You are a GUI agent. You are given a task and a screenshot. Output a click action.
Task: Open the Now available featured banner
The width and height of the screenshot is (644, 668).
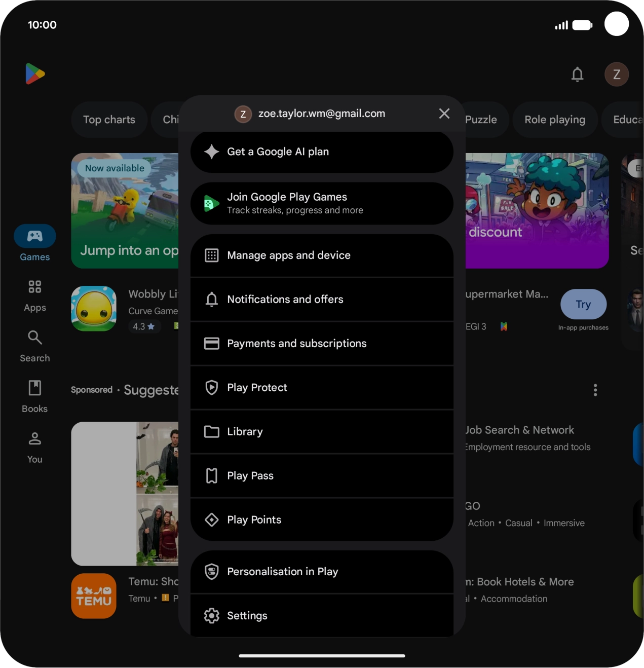(x=125, y=211)
